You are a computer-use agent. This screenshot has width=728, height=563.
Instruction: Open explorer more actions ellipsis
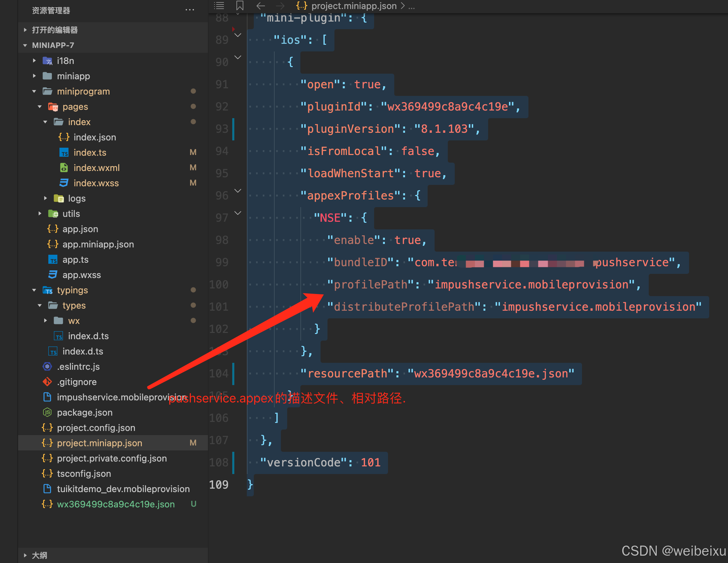click(x=190, y=10)
